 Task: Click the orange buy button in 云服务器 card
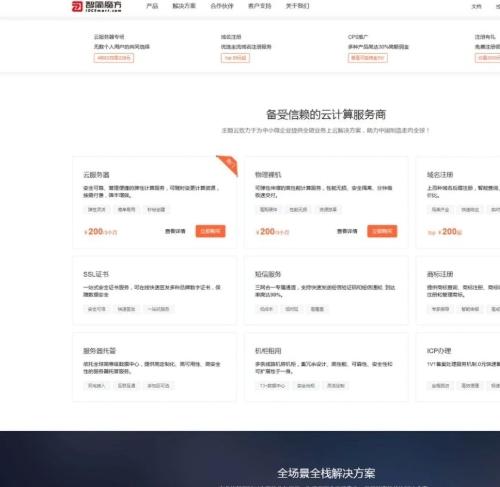click(210, 231)
